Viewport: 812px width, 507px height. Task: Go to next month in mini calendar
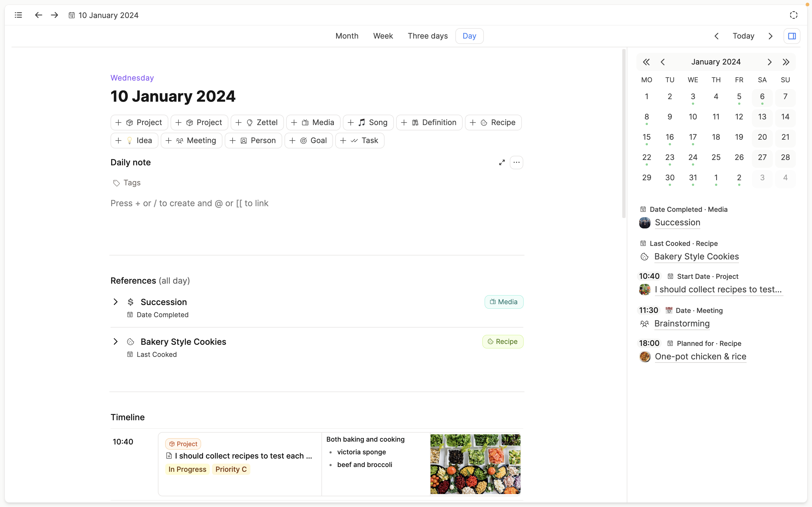(769, 62)
